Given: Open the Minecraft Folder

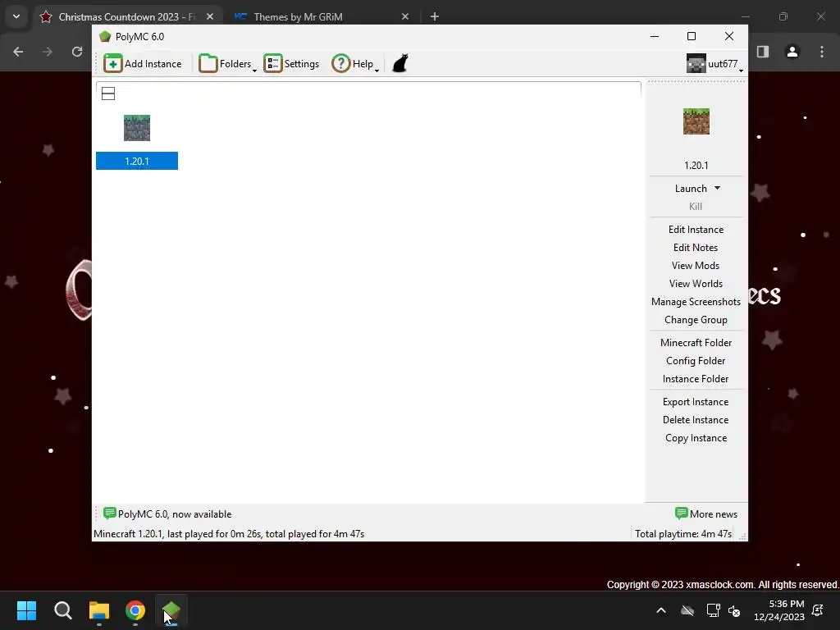Looking at the screenshot, I should coord(696,343).
